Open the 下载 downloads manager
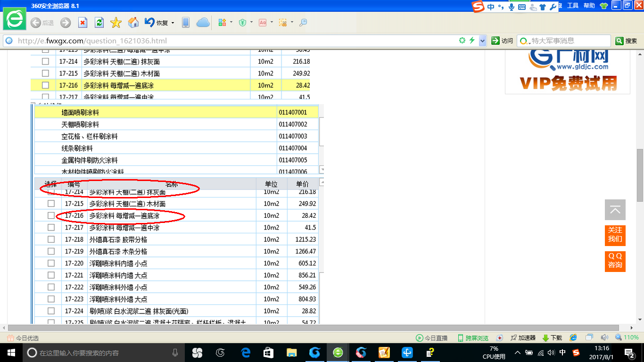Screen dimensions: 644x362 click(553, 338)
